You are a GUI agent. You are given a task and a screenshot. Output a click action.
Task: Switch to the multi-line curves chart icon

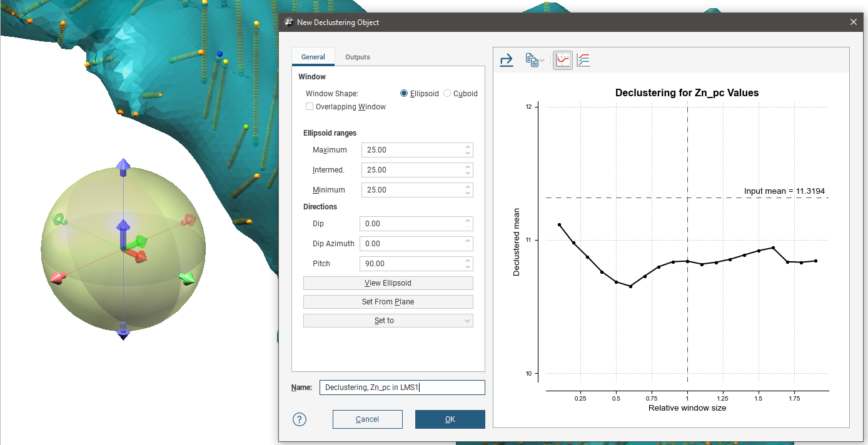coord(583,60)
